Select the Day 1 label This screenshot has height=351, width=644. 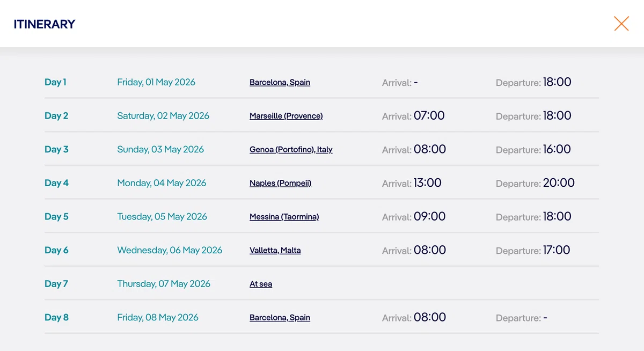coord(55,82)
